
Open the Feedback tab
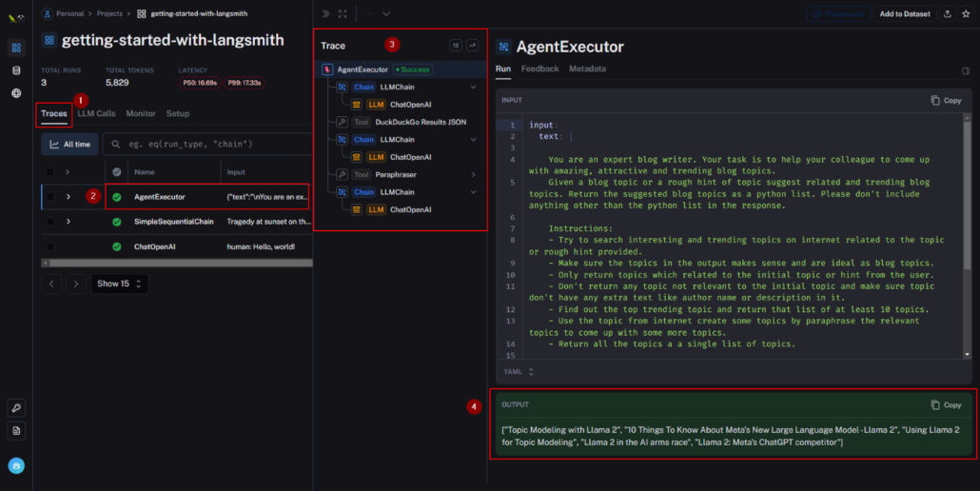[x=539, y=69]
